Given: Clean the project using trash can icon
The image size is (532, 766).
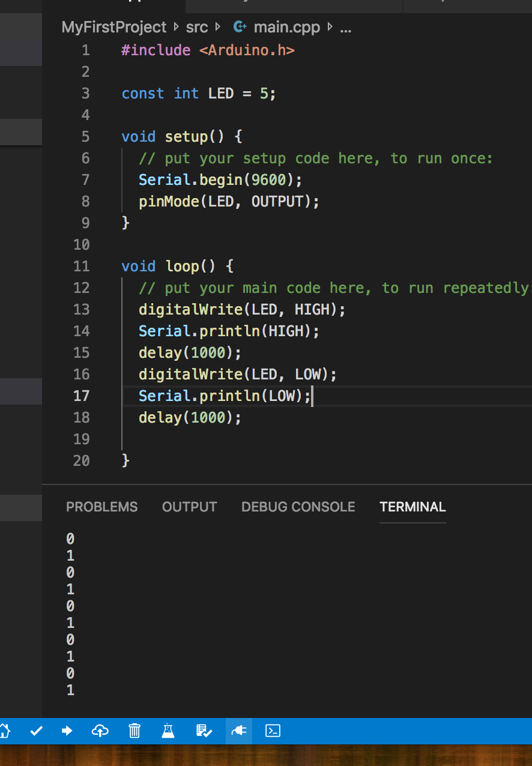Looking at the screenshot, I should (x=135, y=731).
